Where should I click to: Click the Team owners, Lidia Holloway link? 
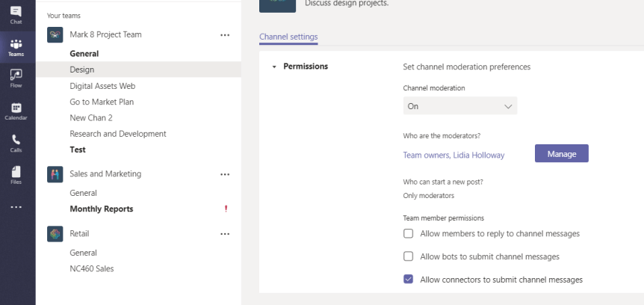coord(453,155)
